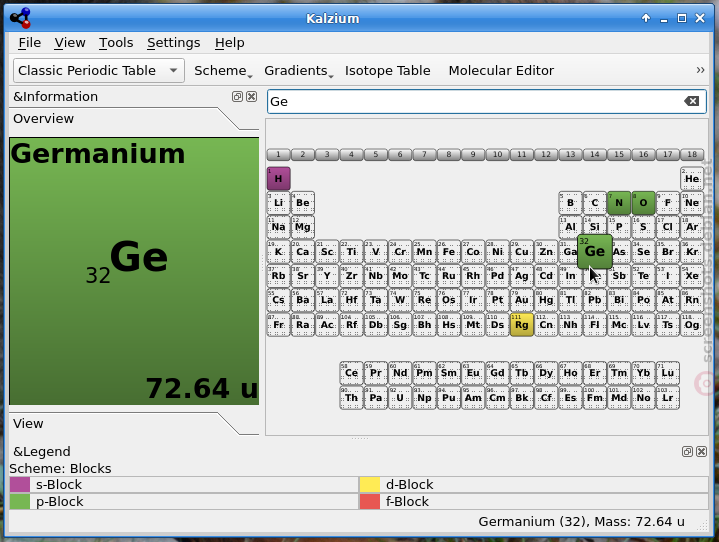Float the Legend panel

[687, 452]
